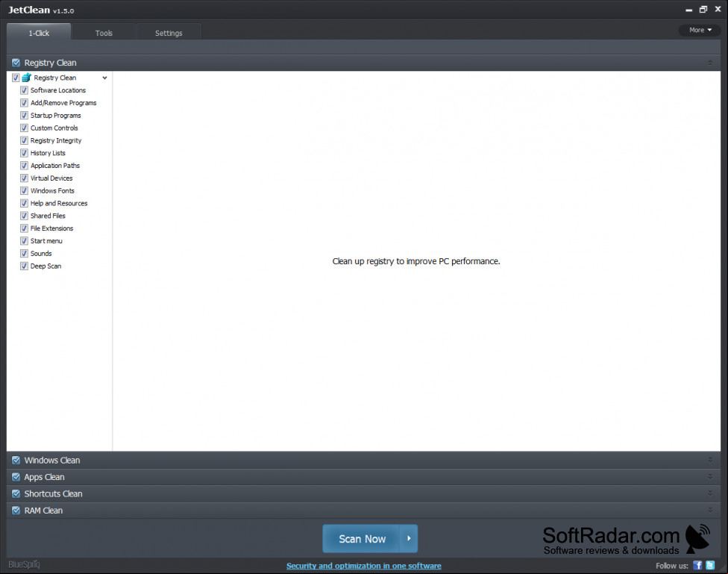Click the Registry Clean broom icon in tree
The width and height of the screenshot is (728, 574).
[x=26, y=78]
